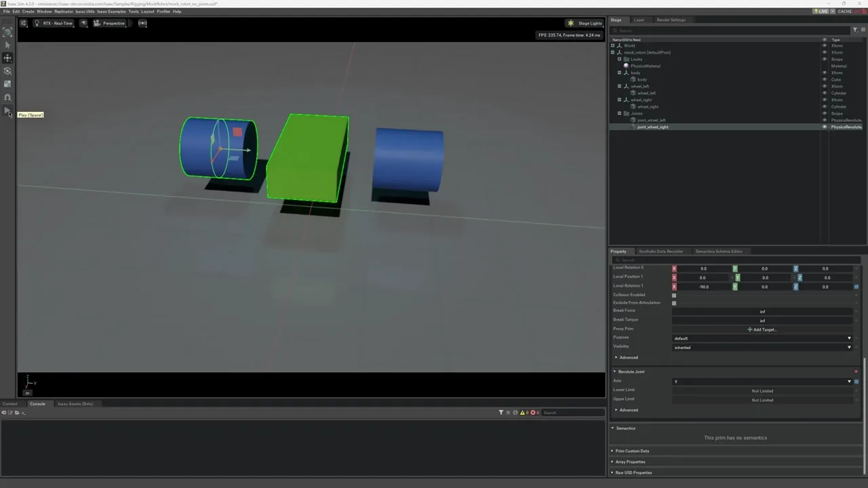Open the Stage panel options menu icon
This screenshot has height=488, width=868.
pos(863,30)
